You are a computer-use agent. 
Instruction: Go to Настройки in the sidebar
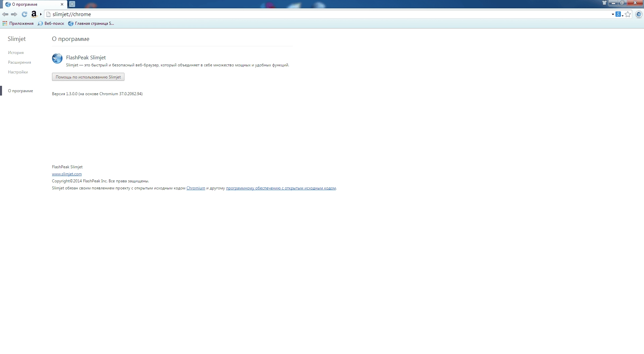(x=18, y=72)
